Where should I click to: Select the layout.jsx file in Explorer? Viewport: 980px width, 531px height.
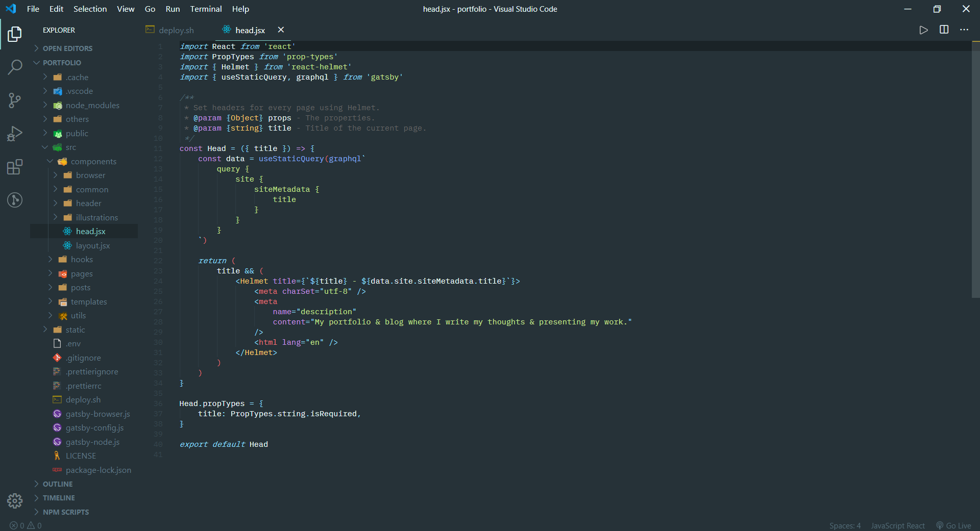[93, 245]
